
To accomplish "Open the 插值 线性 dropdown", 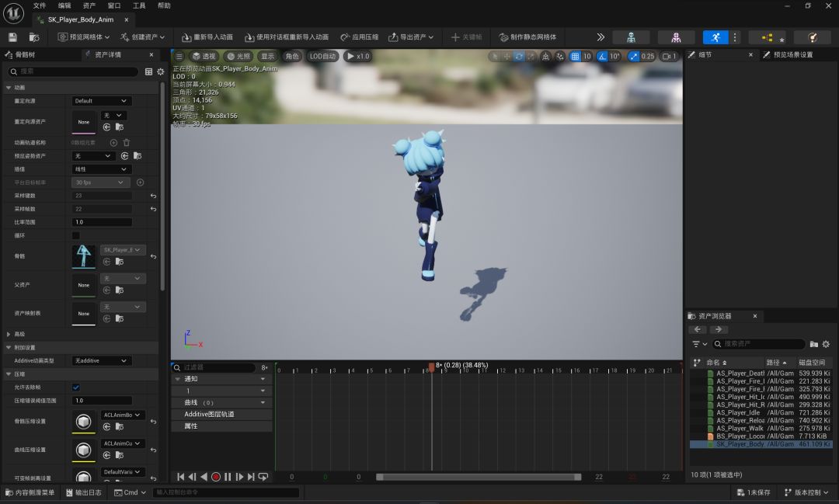I will click(100, 169).
